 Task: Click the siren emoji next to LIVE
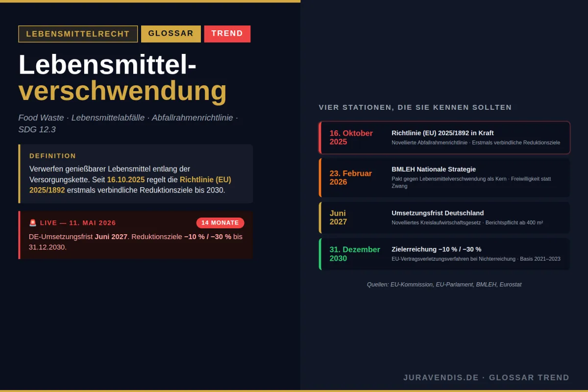tap(33, 223)
